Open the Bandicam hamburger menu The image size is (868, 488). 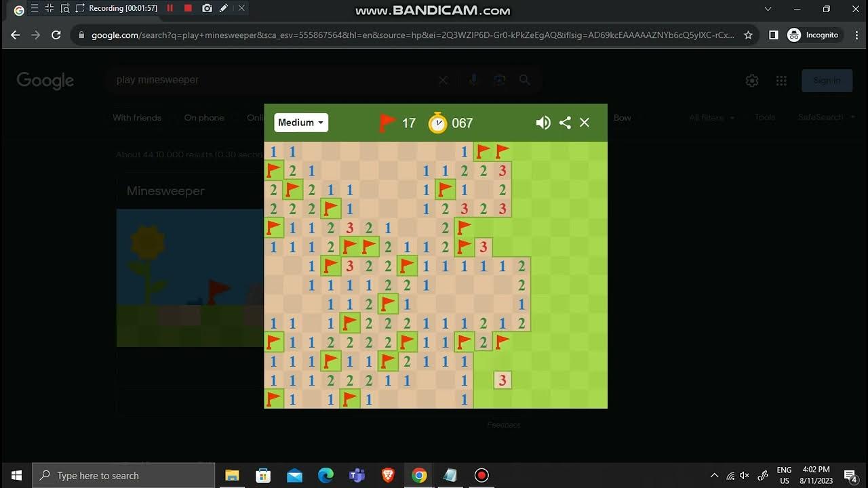[x=35, y=8]
